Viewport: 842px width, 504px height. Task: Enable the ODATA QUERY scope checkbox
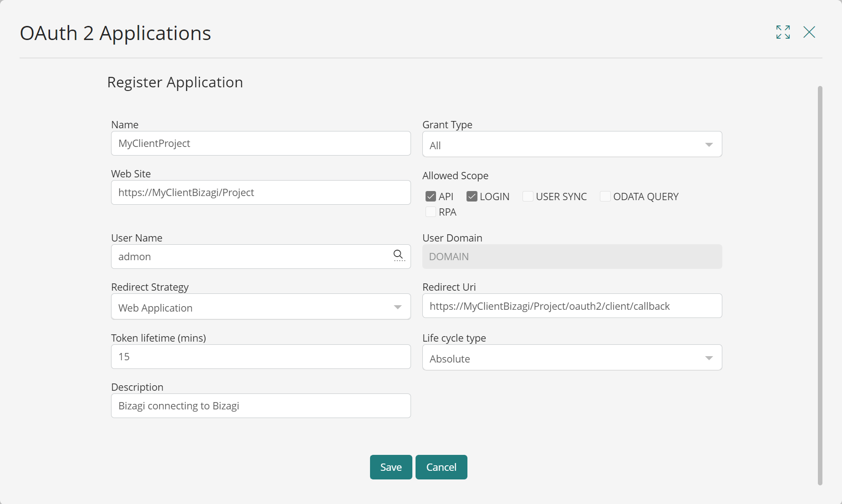coord(605,197)
